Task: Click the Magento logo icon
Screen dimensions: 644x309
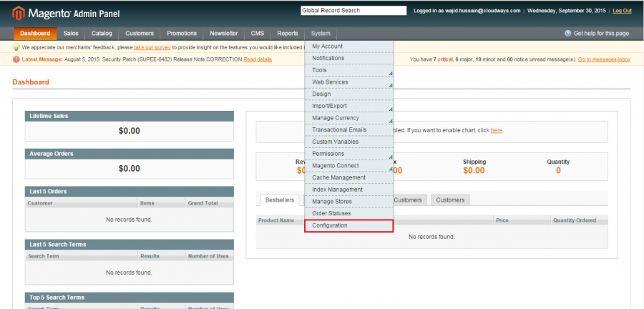Action: [19, 14]
